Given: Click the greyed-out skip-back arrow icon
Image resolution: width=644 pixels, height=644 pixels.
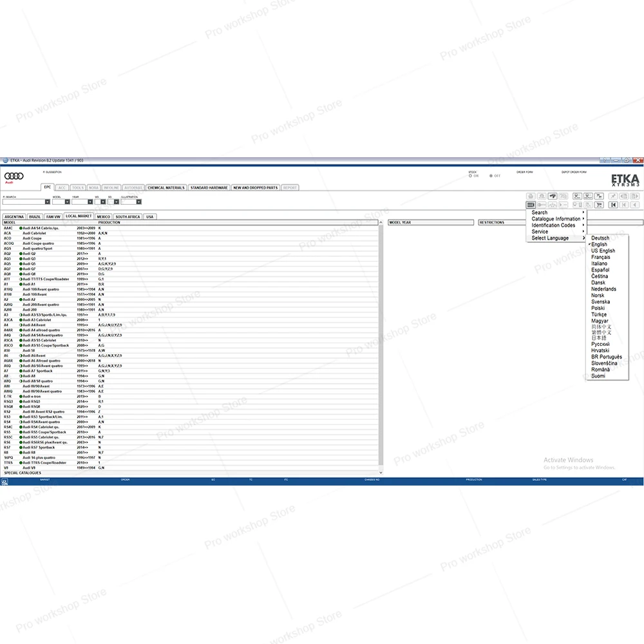Looking at the screenshot, I should [x=624, y=205].
